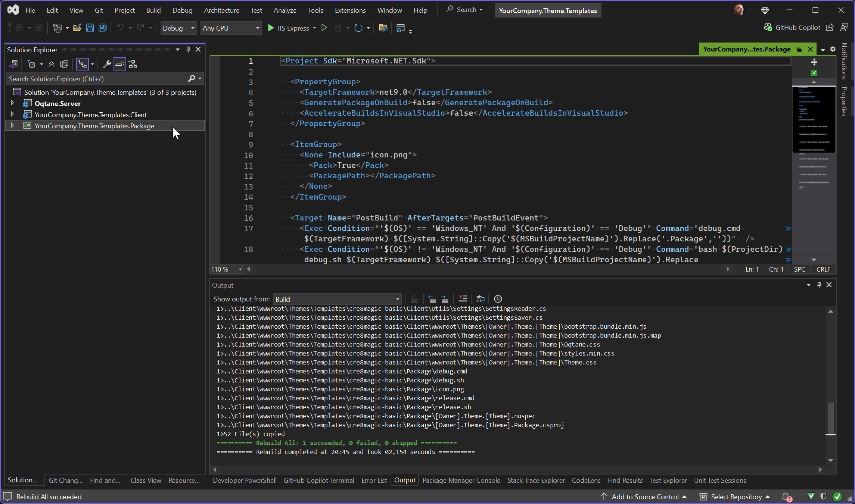The width and height of the screenshot is (855, 504).
Task: Show timestamps in the Output window
Action: pyautogui.click(x=498, y=298)
